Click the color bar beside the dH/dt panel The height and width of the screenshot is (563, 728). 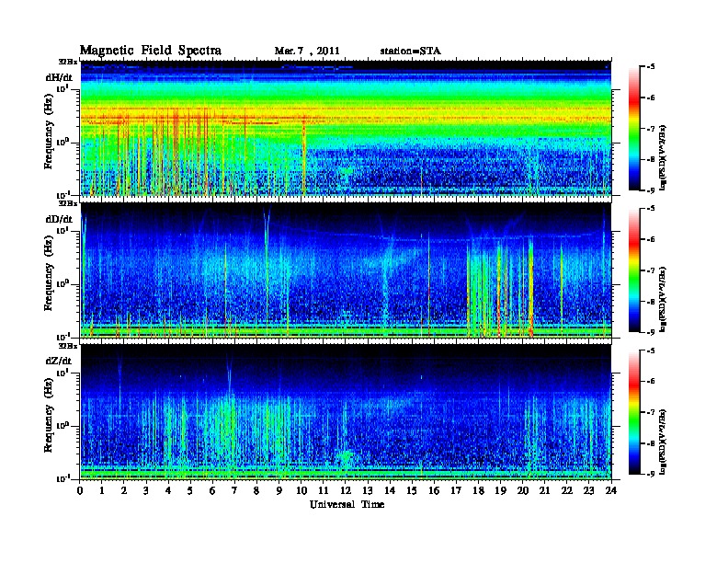click(x=633, y=128)
